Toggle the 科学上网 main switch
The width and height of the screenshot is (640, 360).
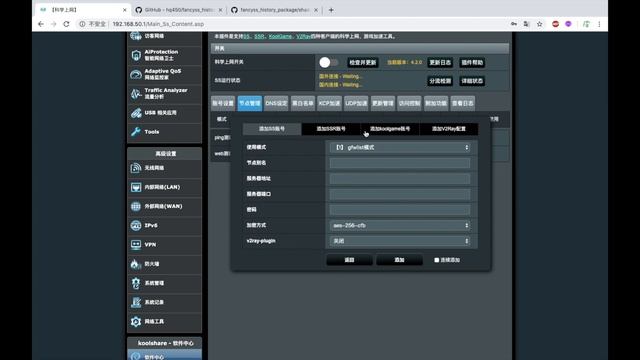pyautogui.click(x=329, y=62)
